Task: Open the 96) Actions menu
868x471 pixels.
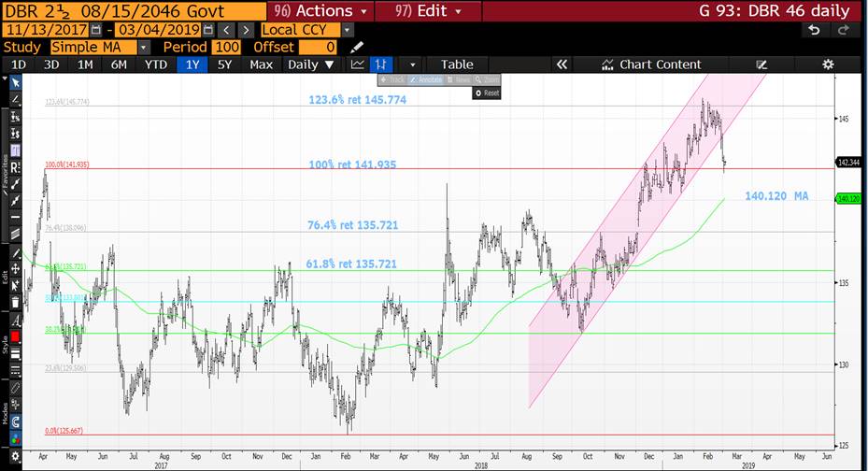Action: tap(320, 10)
